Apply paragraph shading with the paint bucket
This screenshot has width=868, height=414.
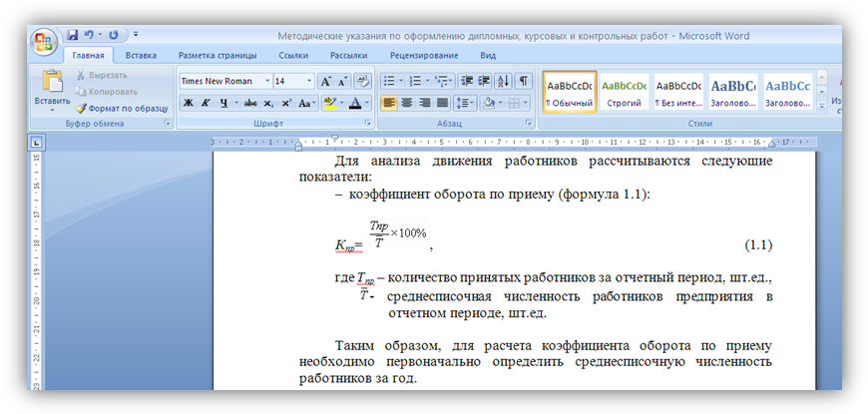488,103
